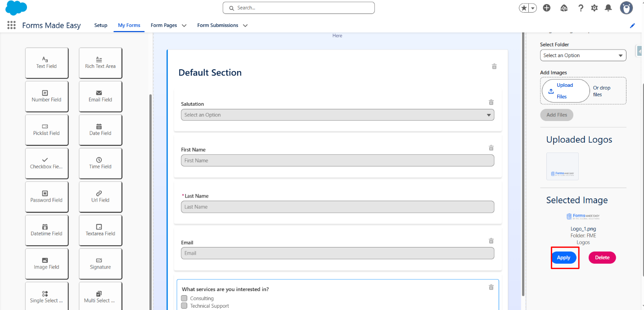Open the global actions plus icon
Image resolution: width=644 pixels, height=310 pixels.
pyautogui.click(x=547, y=8)
